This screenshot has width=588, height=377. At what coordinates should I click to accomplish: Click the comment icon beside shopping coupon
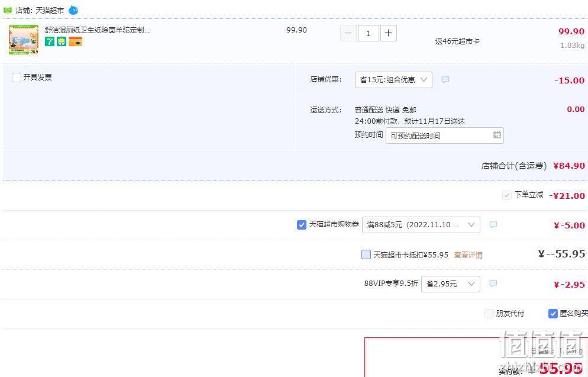pyautogui.click(x=493, y=224)
